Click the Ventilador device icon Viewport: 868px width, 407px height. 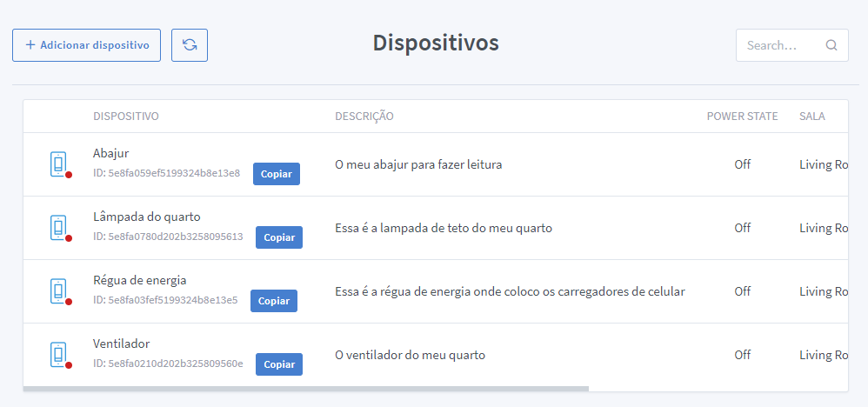(x=58, y=355)
